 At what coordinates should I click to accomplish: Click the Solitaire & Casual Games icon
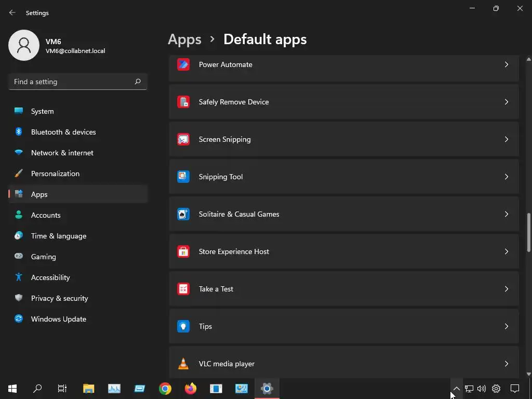click(183, 214)
